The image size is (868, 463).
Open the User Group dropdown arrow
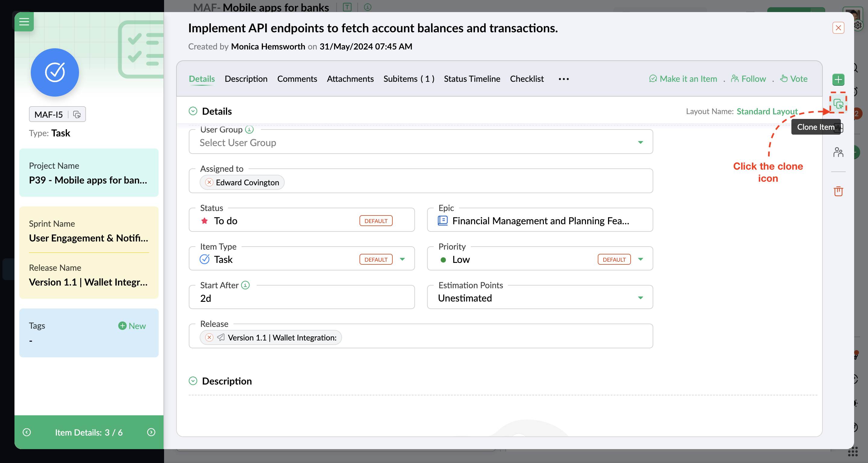pos(641,142)
